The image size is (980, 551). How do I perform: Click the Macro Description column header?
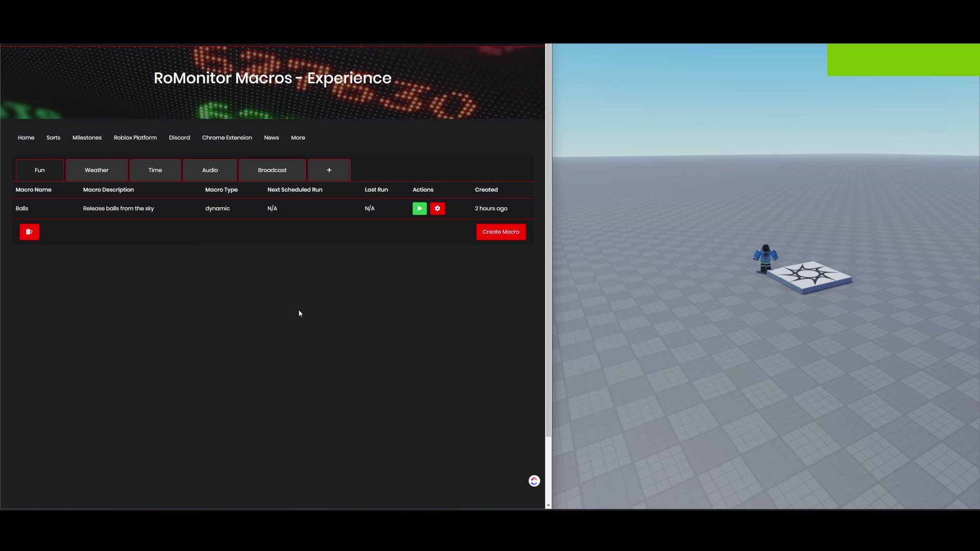[108, 190]
